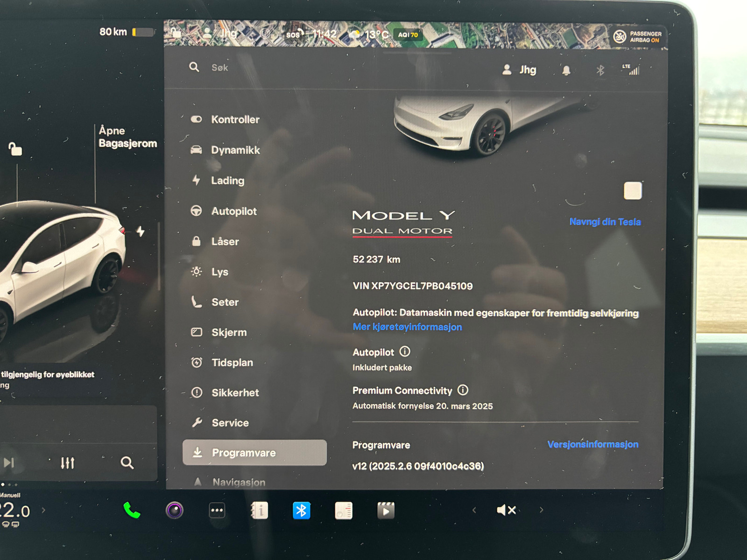The width and height of the screenshot is (747, 560).
Task: Open the Autopilot settings menu
Action: coord(224,211)
